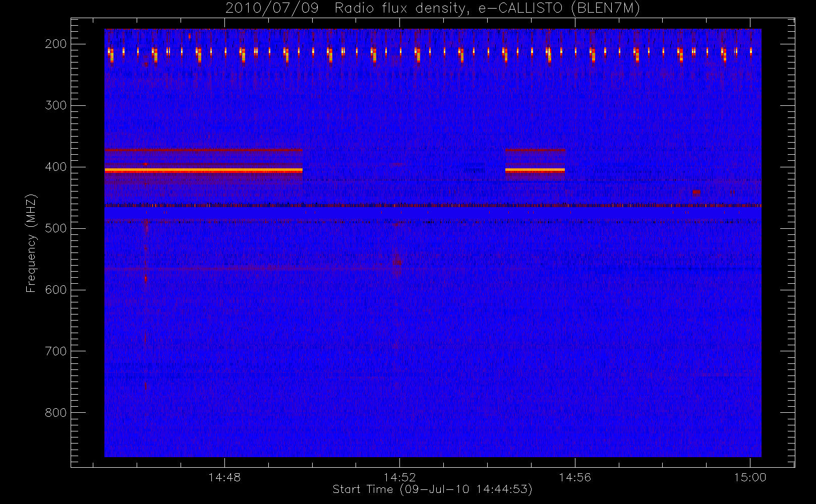The image size is (816, 504).
Task: Click the 200 frequency tick label
Action: pos(56,44)
